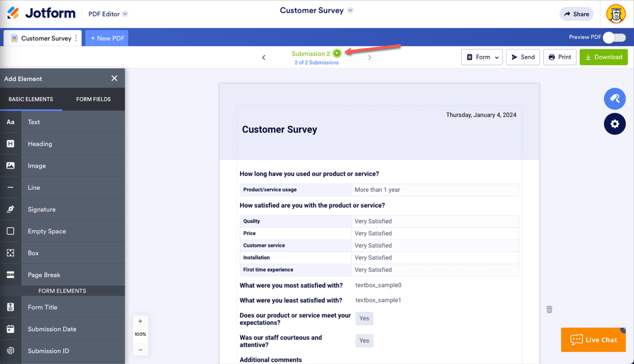Zoom in with the plus button
Image resolution: width=634 pixels, height=364 pixels.
pyautogui.click(x=140, y=321)
